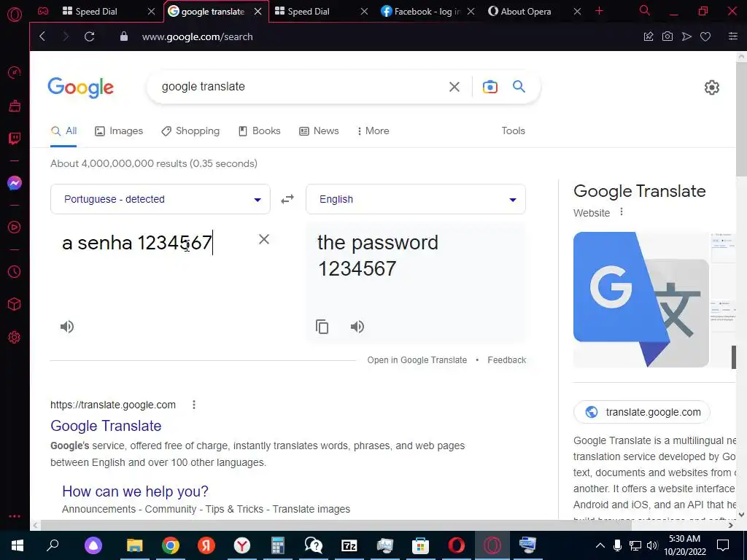Open sidebar three-dots setup menu
The image size is (747, 560).
click(15, 516)
